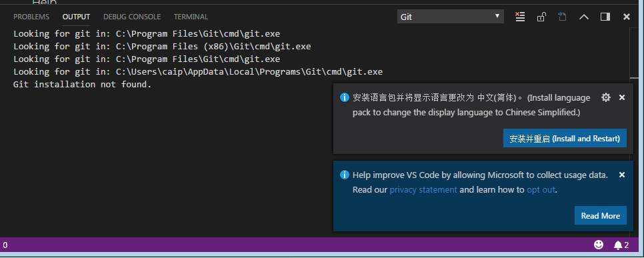Screen dimensions: 644x258
Task: Toggle output scroll lock
Action: pyautogui.click(x=541, y=17)
